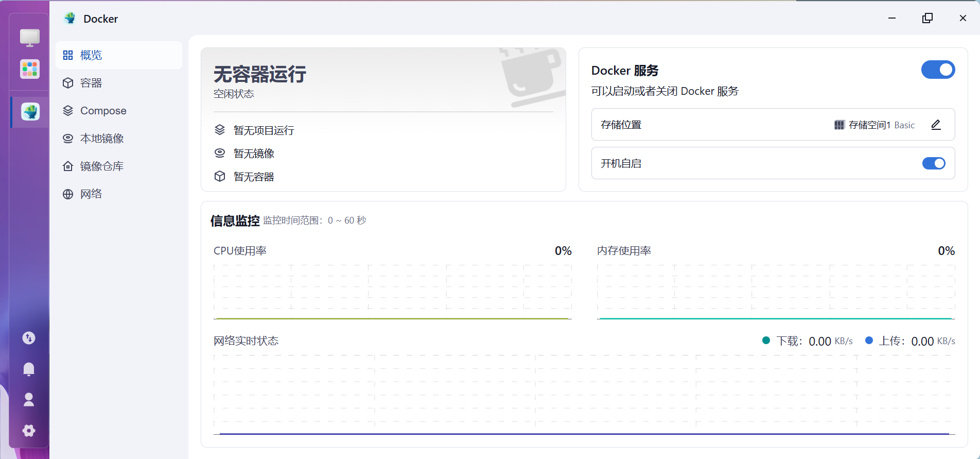Click the layers icon beside 暂无项目运行
Viewport: 980px width, 459px height.
click(x=220, y=130)
